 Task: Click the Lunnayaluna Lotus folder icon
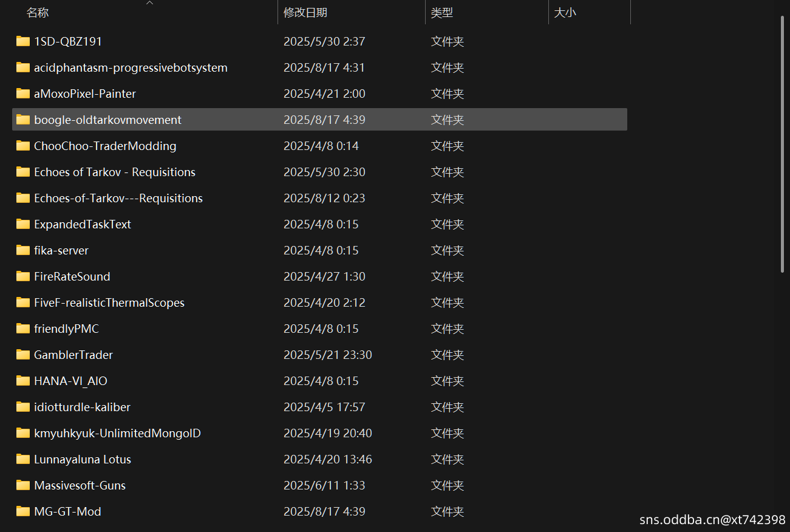coord(23,459)
